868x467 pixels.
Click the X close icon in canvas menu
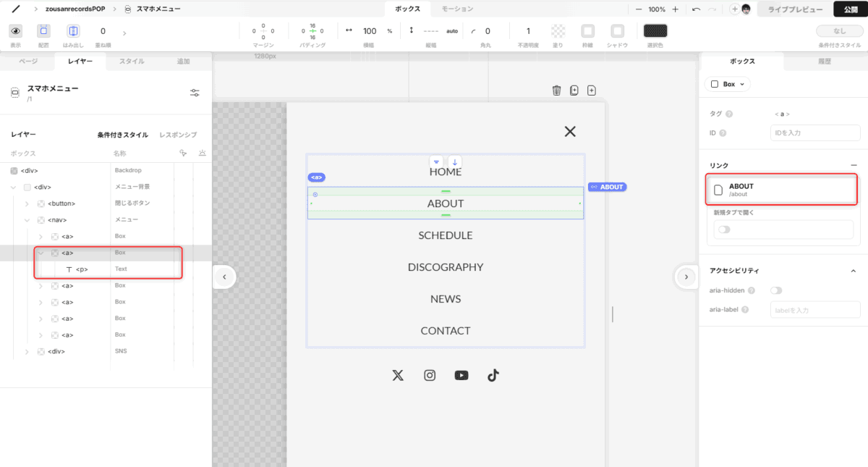(x=570, y=131)
